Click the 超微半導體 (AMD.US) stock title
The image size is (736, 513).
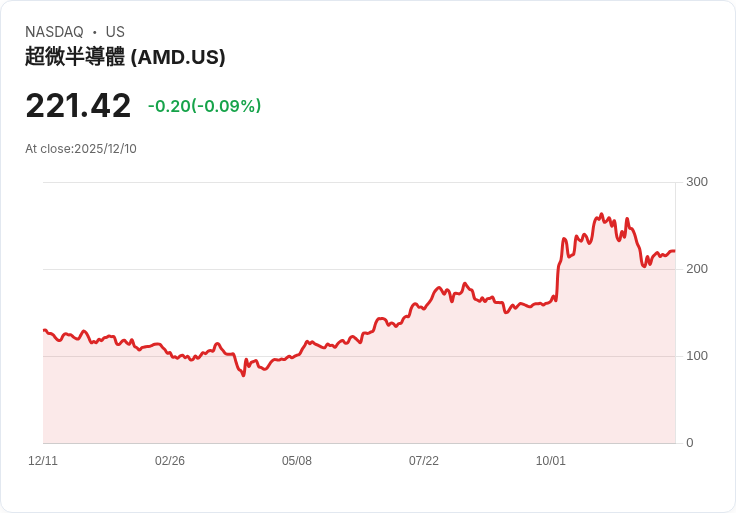[125, 57]
